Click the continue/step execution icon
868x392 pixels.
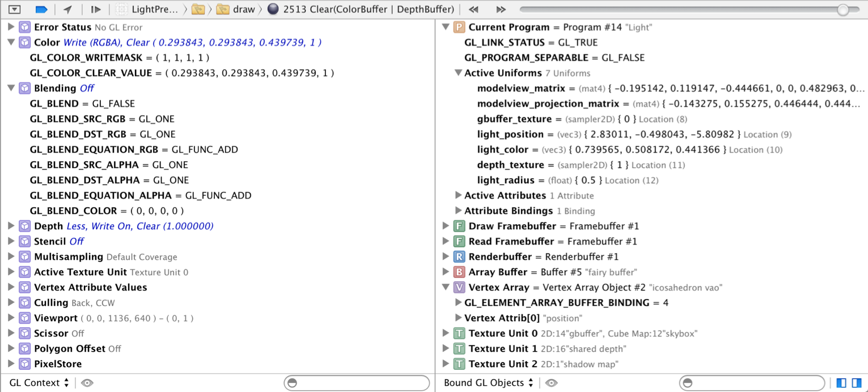pos(95,9)
